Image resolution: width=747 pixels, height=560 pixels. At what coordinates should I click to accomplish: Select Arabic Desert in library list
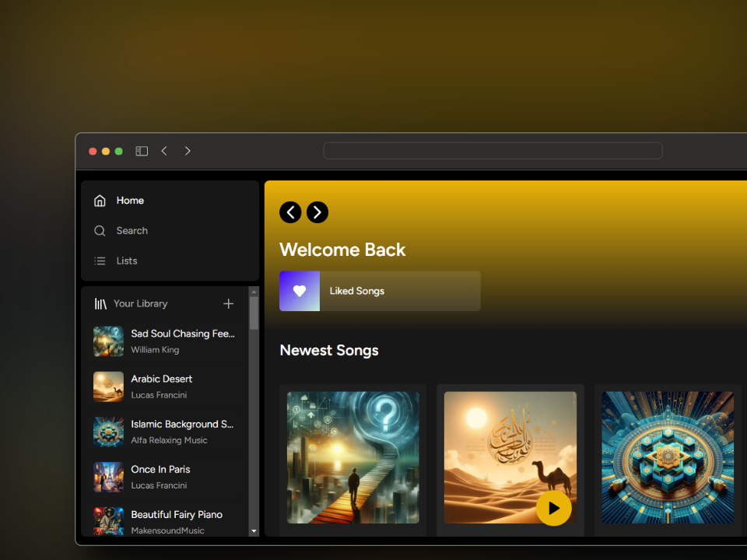[x=162, y=387]
